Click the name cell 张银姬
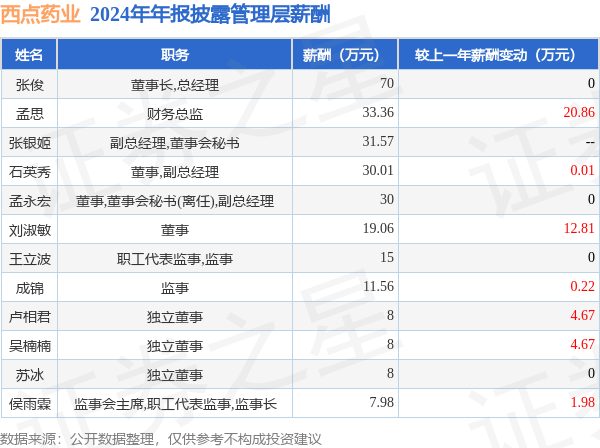 point(29,143)
